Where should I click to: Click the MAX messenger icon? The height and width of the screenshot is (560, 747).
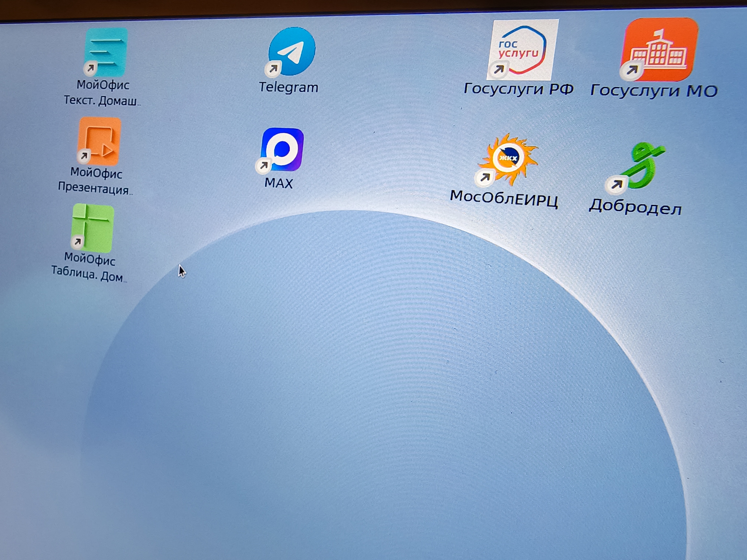[x=283, y=149]
